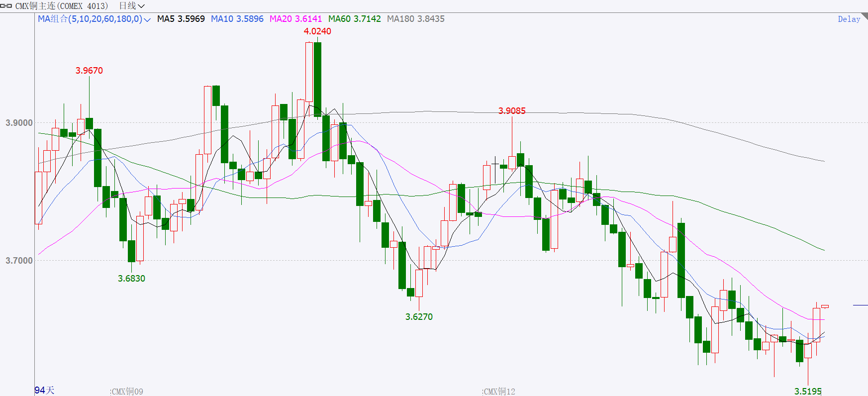Select the MA20 3.6141 readout
The image size is (868, 396).
(x=296, y=19)
